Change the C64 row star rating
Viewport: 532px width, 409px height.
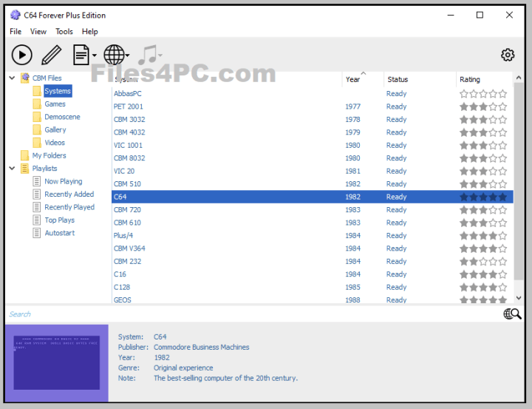tap(483, 197)
